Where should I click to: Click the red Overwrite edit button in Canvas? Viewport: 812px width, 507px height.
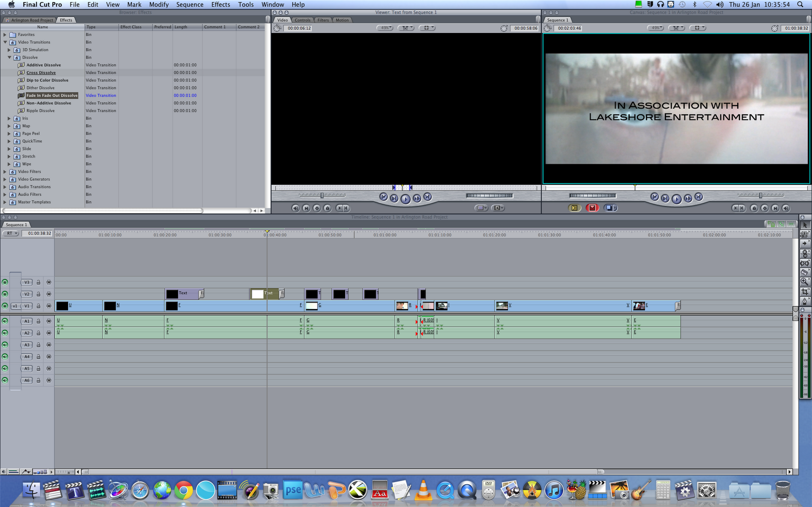[x=592, y=208]
